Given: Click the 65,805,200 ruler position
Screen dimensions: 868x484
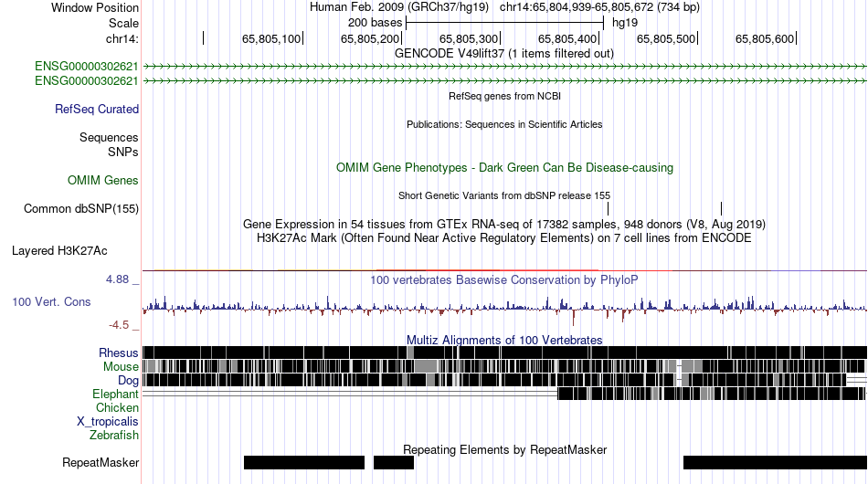Looking at the screenshot, I should (x=370, y=38).
